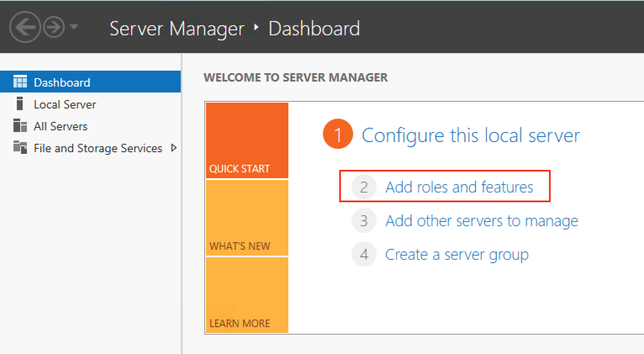The width and height of the screenshot is (644, 354).
Task: Select Dashboard in the navigation pane
Action: [90, 82]
